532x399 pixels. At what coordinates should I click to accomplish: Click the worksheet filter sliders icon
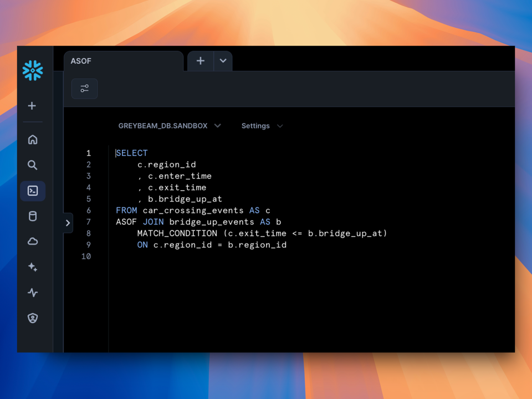(84, 88)
